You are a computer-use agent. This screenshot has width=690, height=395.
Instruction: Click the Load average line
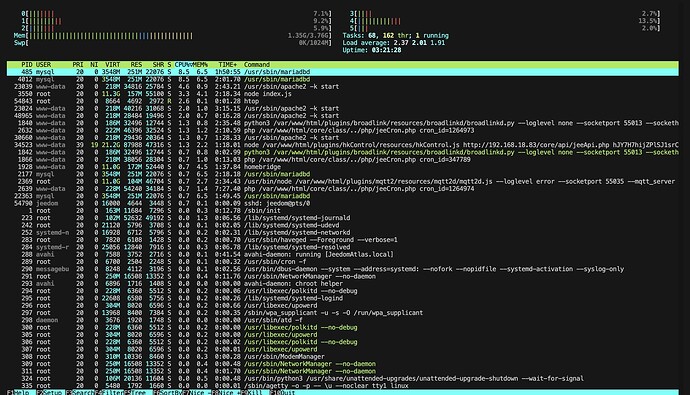[394, 43]
